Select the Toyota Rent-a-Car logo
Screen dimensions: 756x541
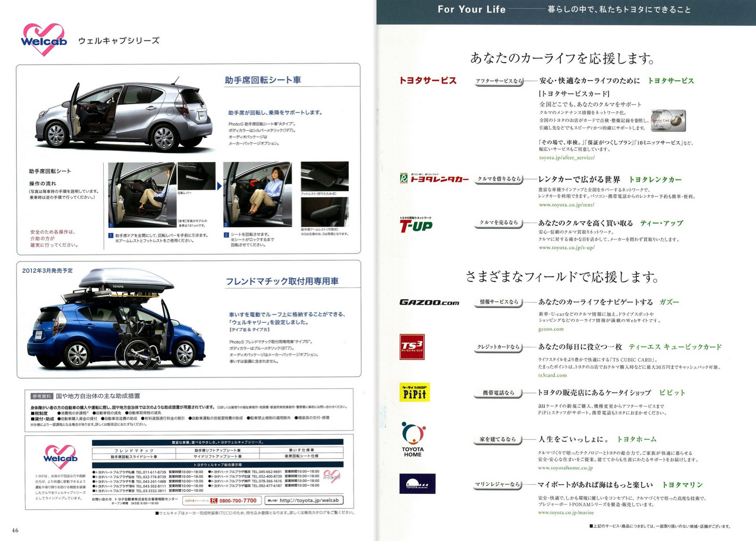pyautogui.click(x=434, y=178)
